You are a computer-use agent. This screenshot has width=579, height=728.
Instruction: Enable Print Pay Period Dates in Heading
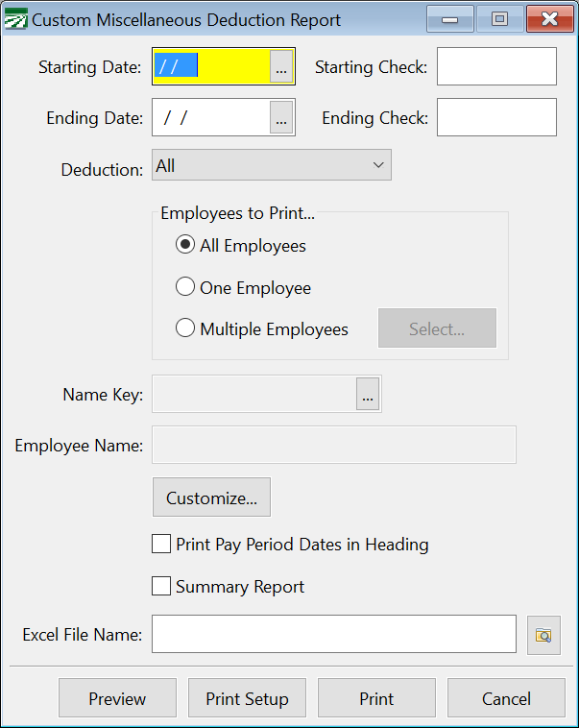(161, 544)
